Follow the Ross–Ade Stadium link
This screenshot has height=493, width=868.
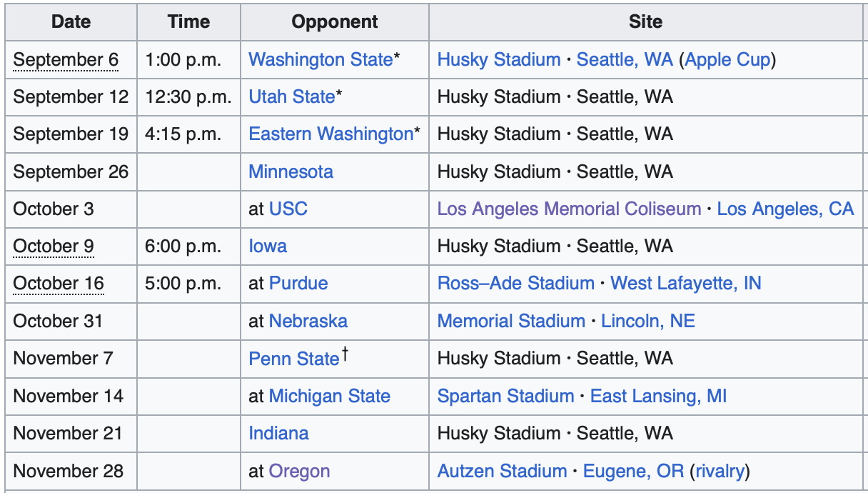(515, 283)
